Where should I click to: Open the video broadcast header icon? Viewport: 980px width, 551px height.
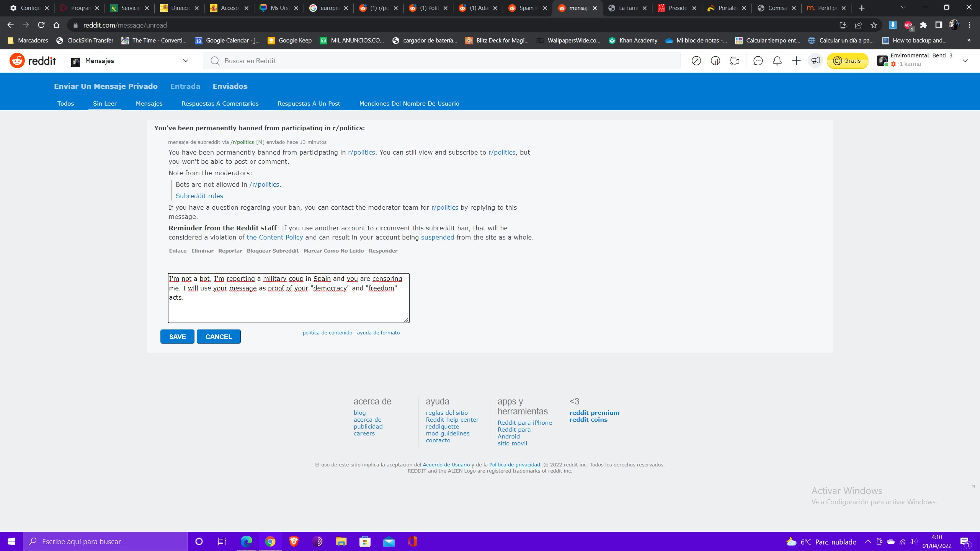coord(734,61)
